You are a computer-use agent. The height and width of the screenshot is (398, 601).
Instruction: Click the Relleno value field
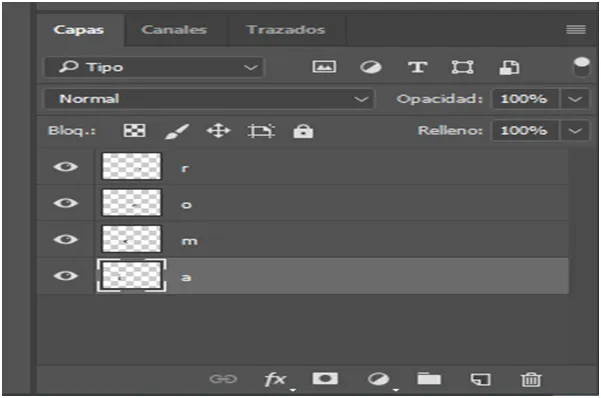525,131
